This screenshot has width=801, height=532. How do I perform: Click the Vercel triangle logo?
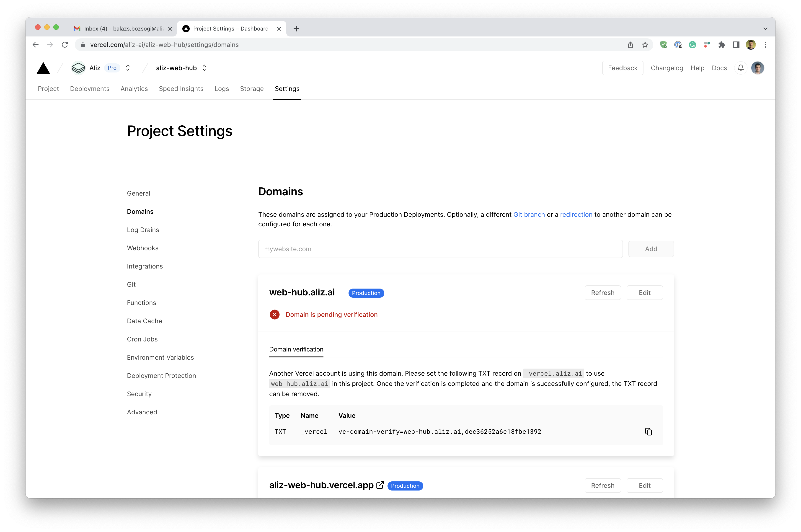point(43,68)
